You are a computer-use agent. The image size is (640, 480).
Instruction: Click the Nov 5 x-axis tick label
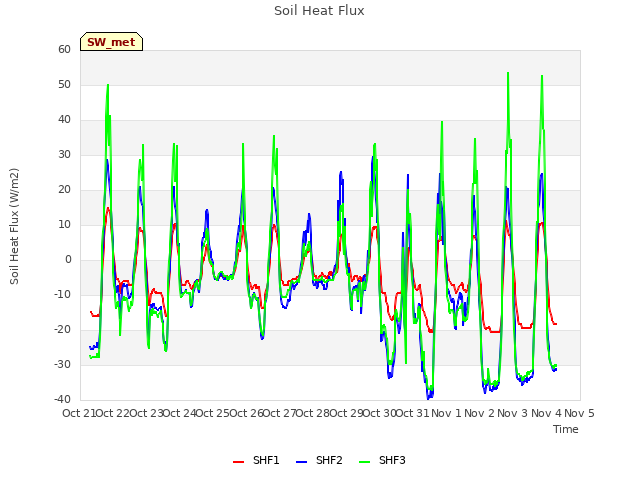coord(579,413)
